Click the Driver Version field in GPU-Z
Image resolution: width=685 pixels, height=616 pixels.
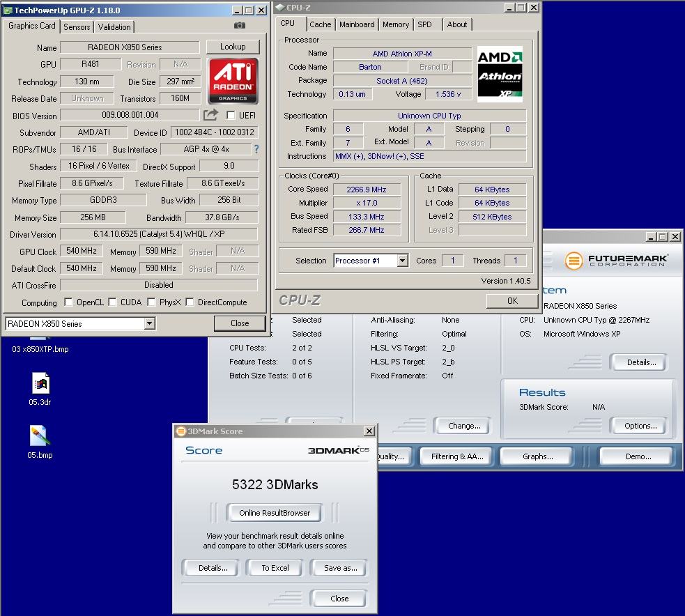click(x=159, y=234)
